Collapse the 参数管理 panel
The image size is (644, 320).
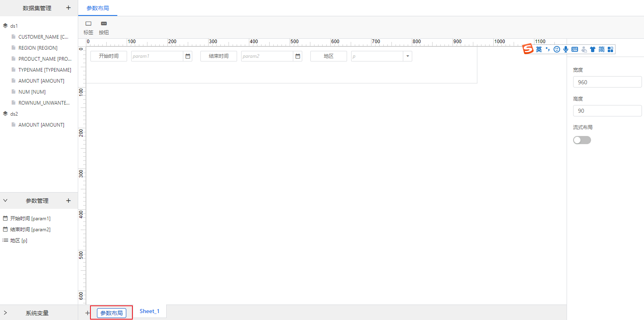(x=5, y=201)
